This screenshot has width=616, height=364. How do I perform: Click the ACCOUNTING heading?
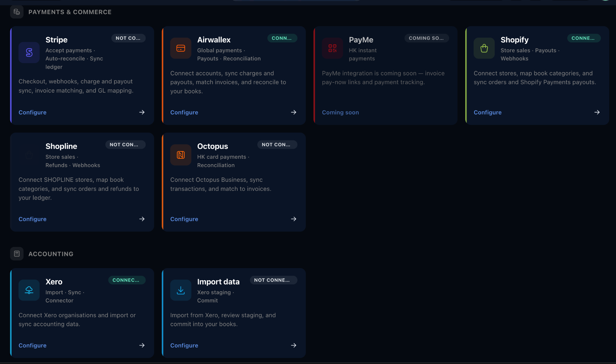click(51, 254)
